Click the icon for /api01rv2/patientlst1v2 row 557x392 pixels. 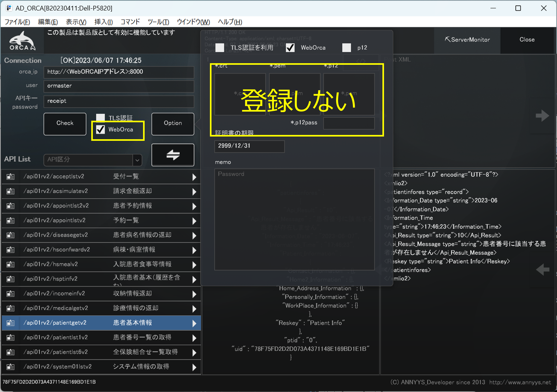10,337
